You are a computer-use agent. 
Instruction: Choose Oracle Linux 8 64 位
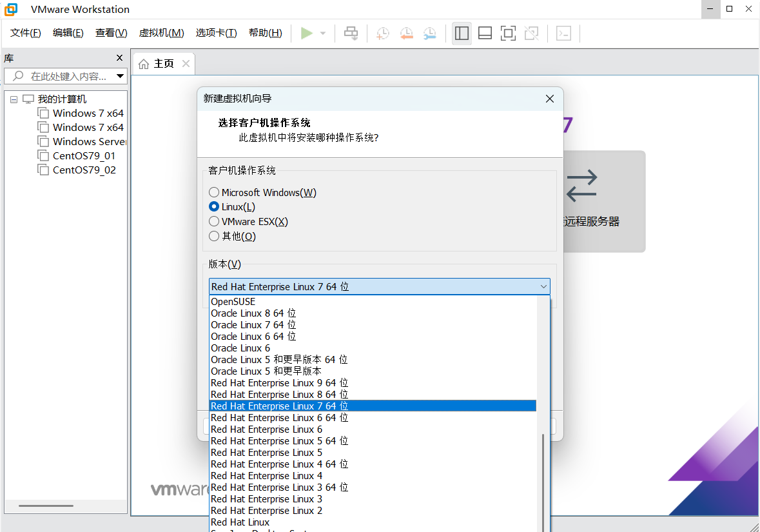pos(373,313)
